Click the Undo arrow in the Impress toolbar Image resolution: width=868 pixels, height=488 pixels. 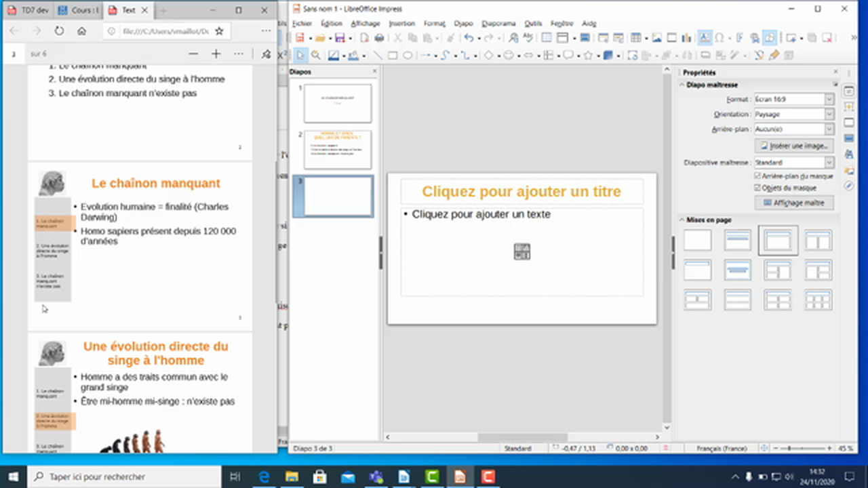click(x=469, y=38)
